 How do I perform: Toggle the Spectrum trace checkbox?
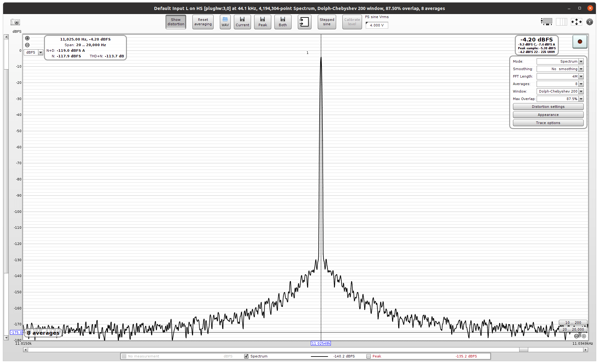(246, 356)
